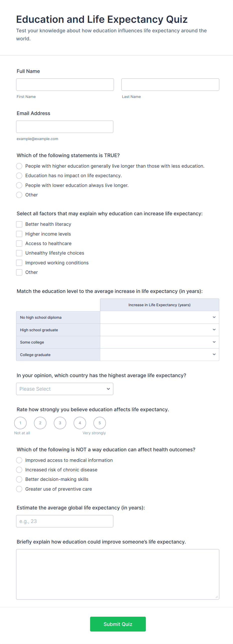
Task: Expand the 'High school graduate' dropdown
Action: [x=159, y=330]
